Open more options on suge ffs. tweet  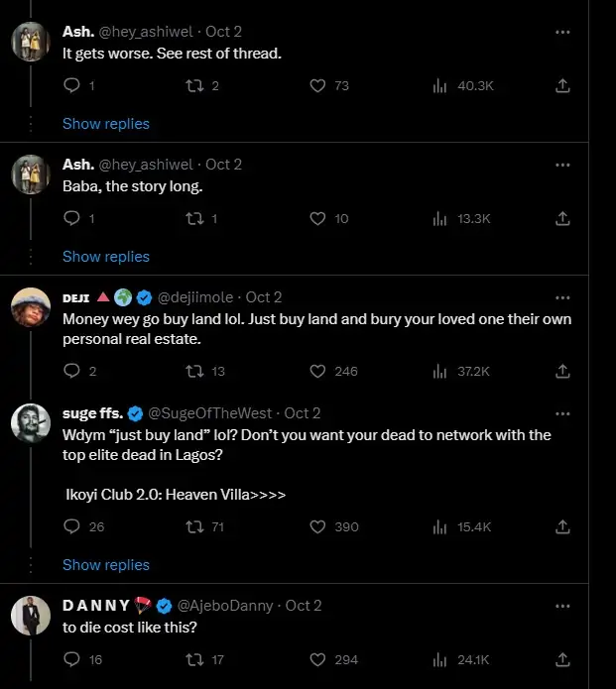click(562, 412)
